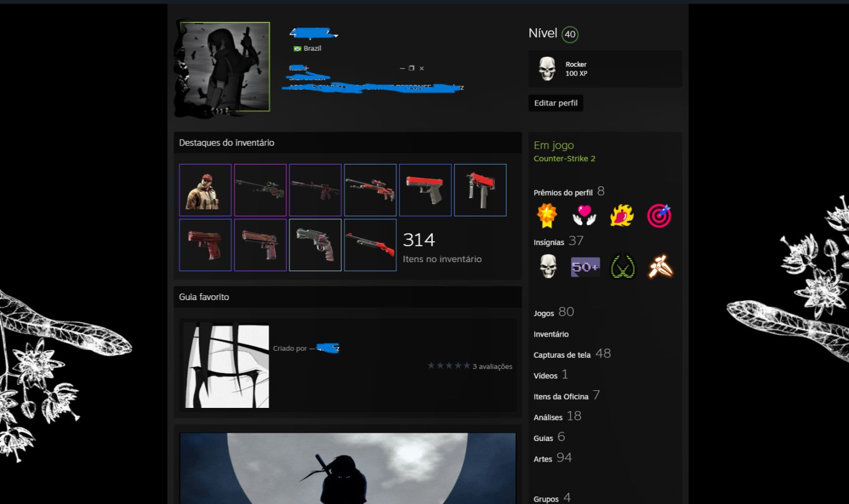View the red-stock shotgun inventory item
849x504 pixels.
click(370, 245)
